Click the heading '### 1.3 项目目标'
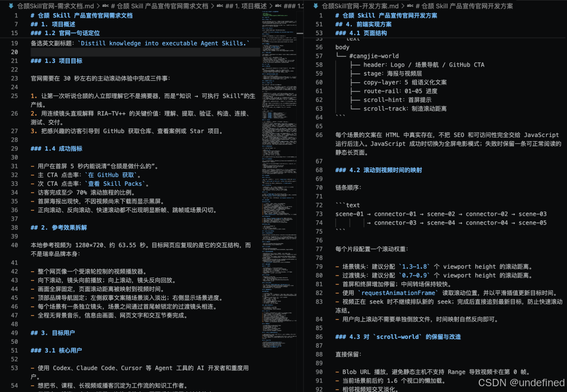567x392 pixels. pos(56,61)
